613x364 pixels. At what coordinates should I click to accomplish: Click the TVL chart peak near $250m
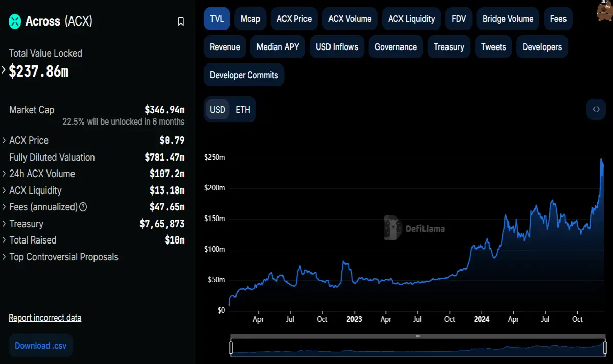click(x=602, y=160)
